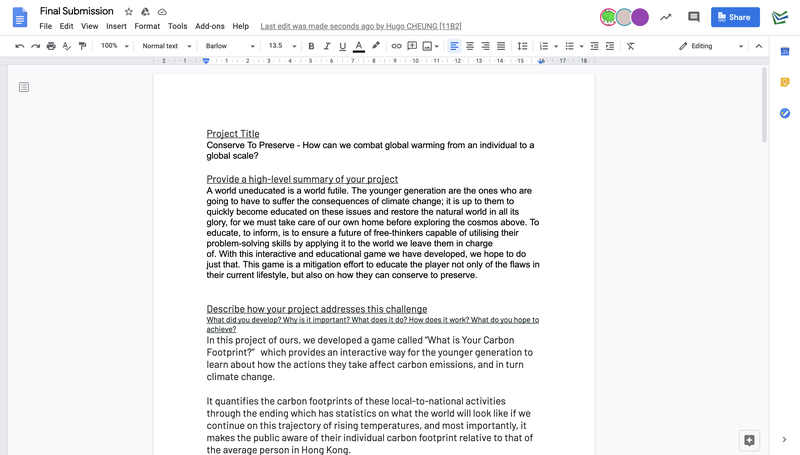Show the document outline
Screen dimensions: 800x455
click(x=23, y=87)
